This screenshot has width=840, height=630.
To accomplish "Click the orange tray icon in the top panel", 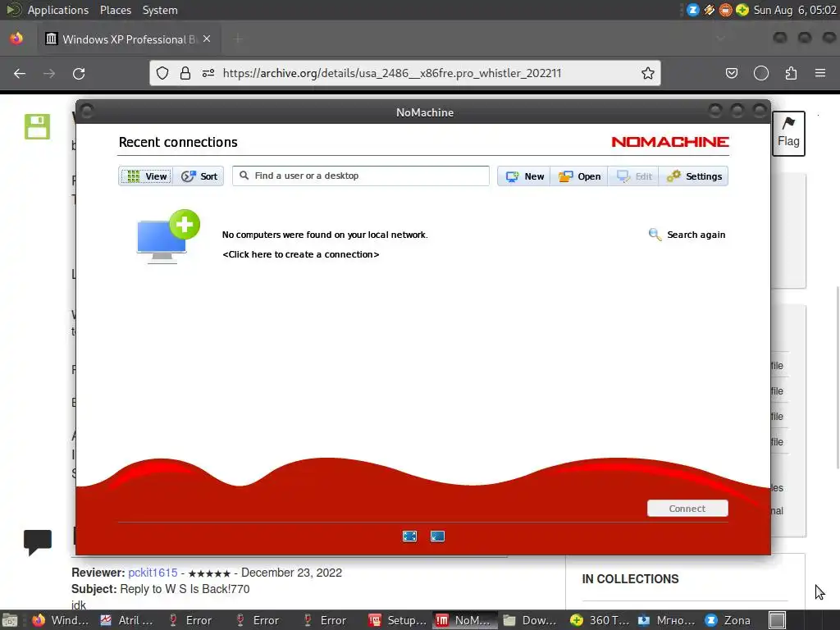I will [x=725, y=10].
